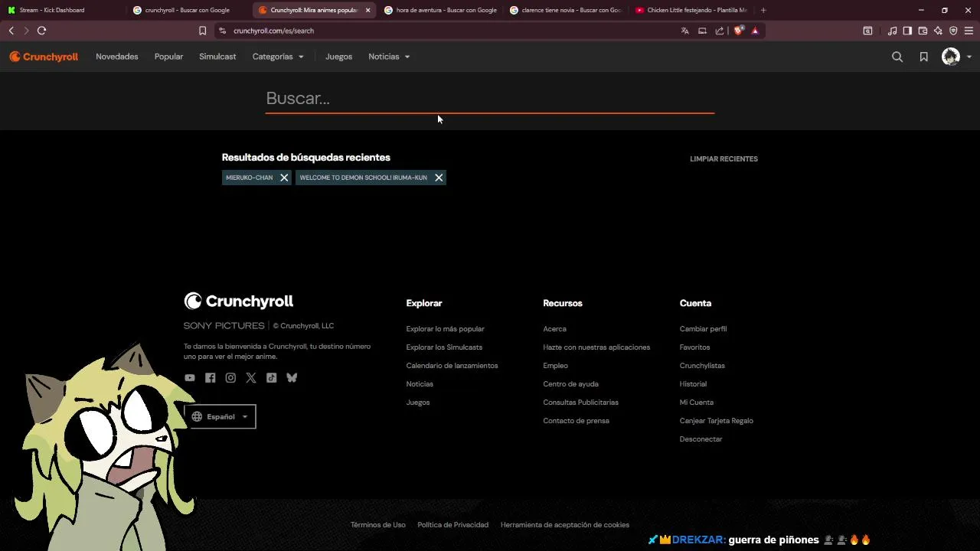
Task: Open the Cambiar perfil link
Action: pyautogui.click(x=703, y=329)
